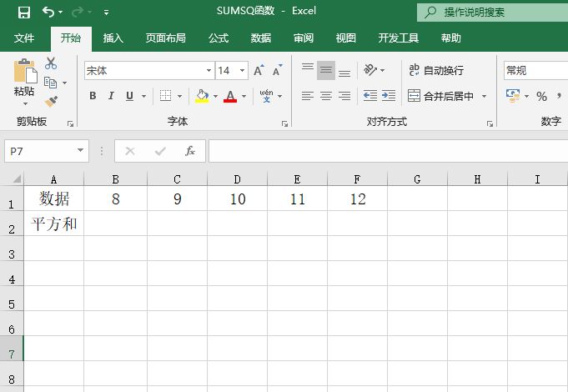Screen dimensions: 568x392
Task: Toggle Wrap Text (自动换行)
Action: [435, 71]
